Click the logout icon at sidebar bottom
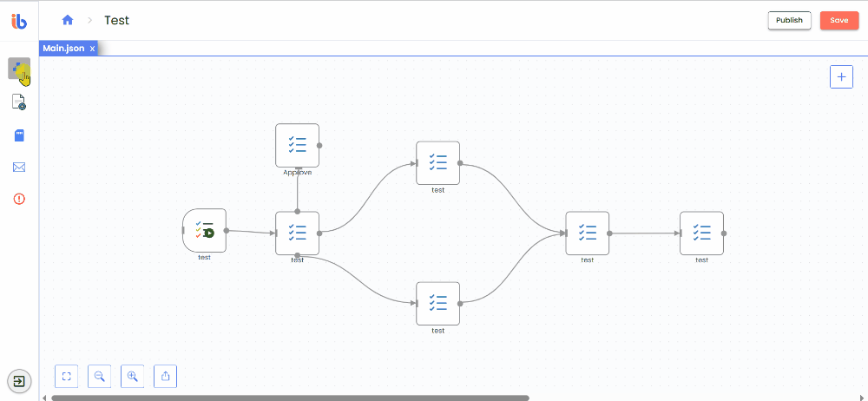Image resolution: width=868 pixels, height=401 pixels. (19, 381)
